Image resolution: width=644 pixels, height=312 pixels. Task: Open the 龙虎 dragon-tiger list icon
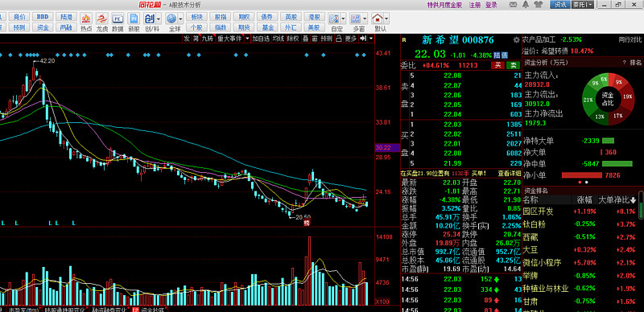(102, 18)
